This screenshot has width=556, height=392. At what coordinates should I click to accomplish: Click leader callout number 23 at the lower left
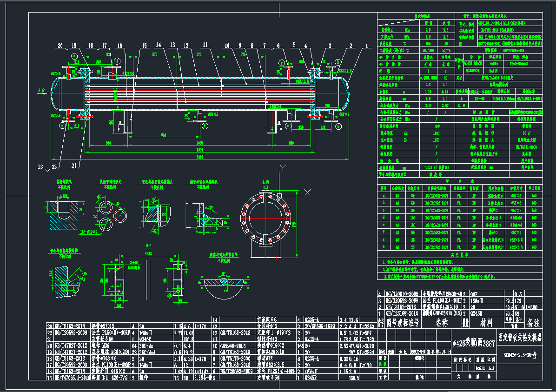tap(40, 166)
